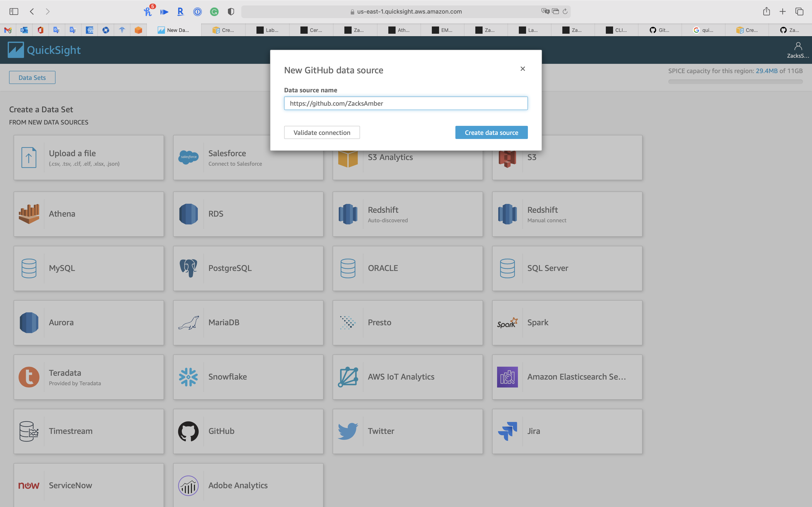Click the Snowflake data source icon

tap(188, 377)
